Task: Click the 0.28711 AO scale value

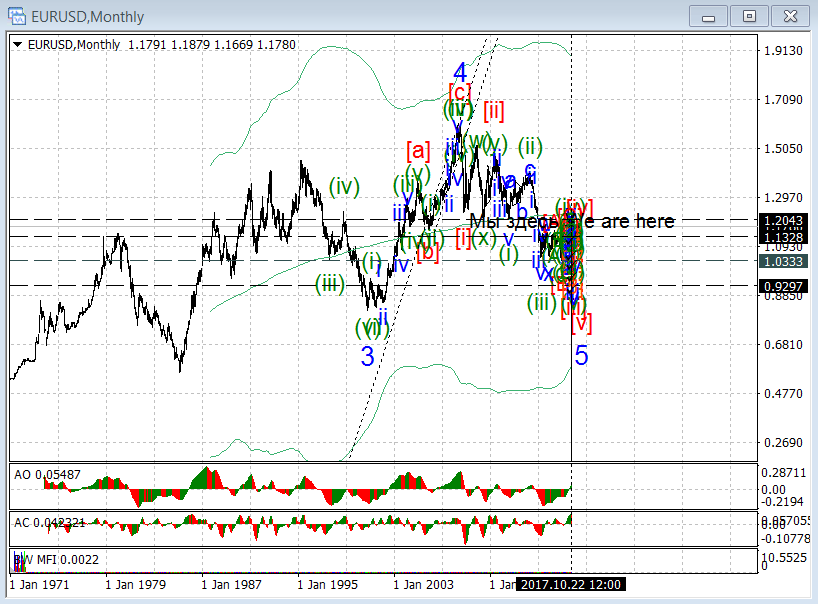Action: pos(784,473)
